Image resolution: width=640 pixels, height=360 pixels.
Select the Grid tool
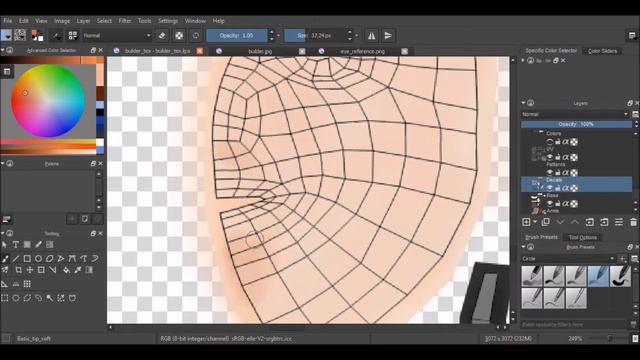pyautogui.click(x=27, y=284)
